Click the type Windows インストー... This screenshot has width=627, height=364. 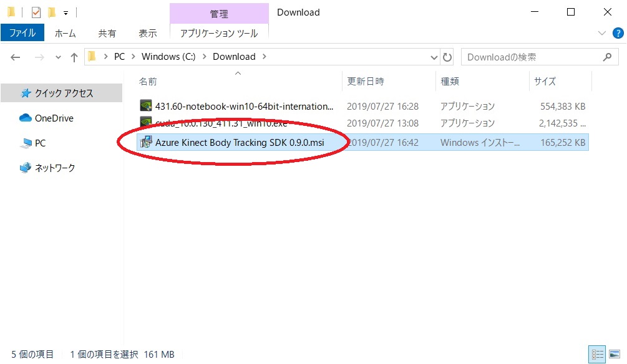pos(480,142)
